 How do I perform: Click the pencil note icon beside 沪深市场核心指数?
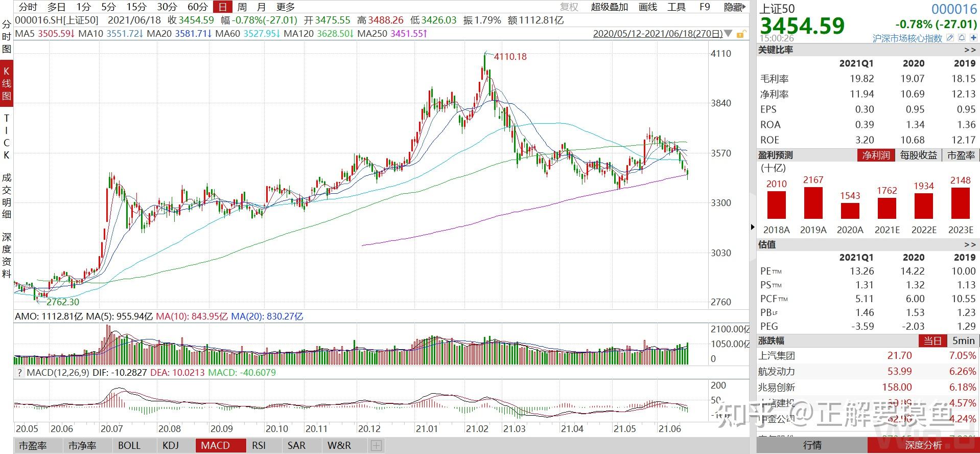tap(950, 38)
